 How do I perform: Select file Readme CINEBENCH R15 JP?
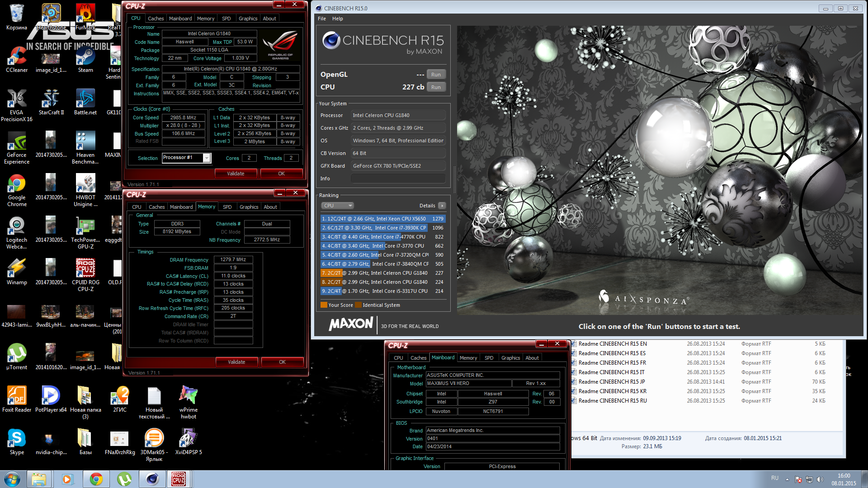(x=611, y=382)
